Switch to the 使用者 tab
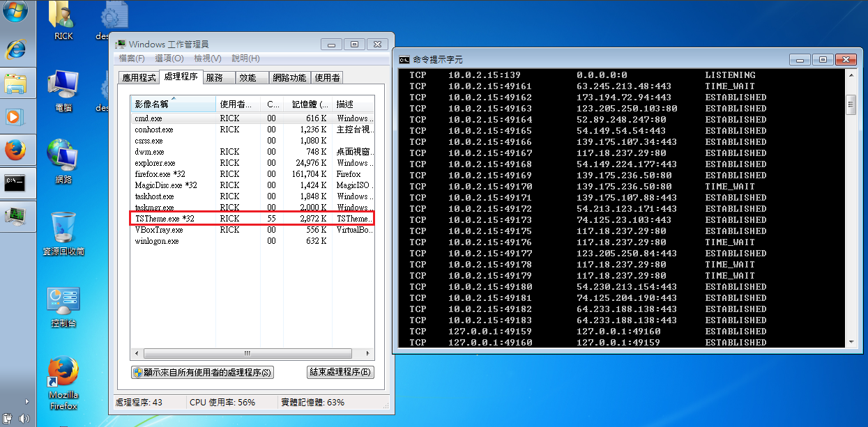Screen dimensions: 868x427 (x=327, y=78)
